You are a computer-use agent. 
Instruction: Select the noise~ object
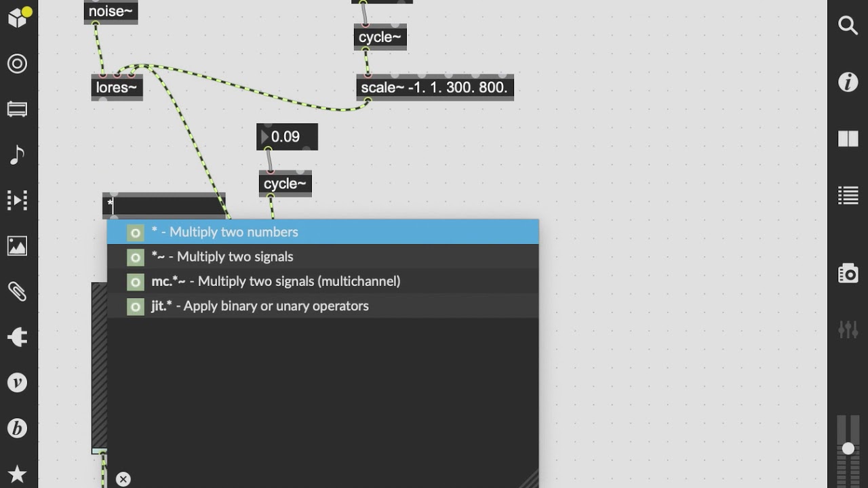click(111, 12)
